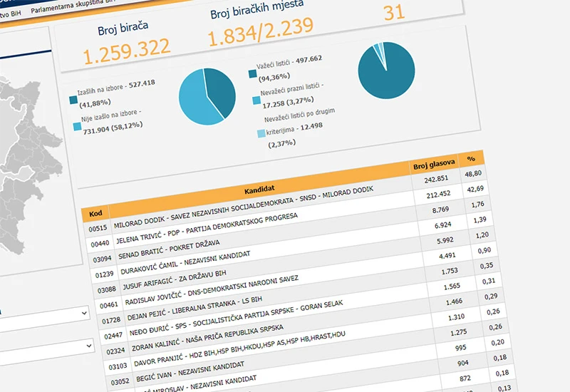Screen dimensions: 570x392
Task: Select the Begić Ivan Nezavisni kandidat row
Action: point(309,354)
